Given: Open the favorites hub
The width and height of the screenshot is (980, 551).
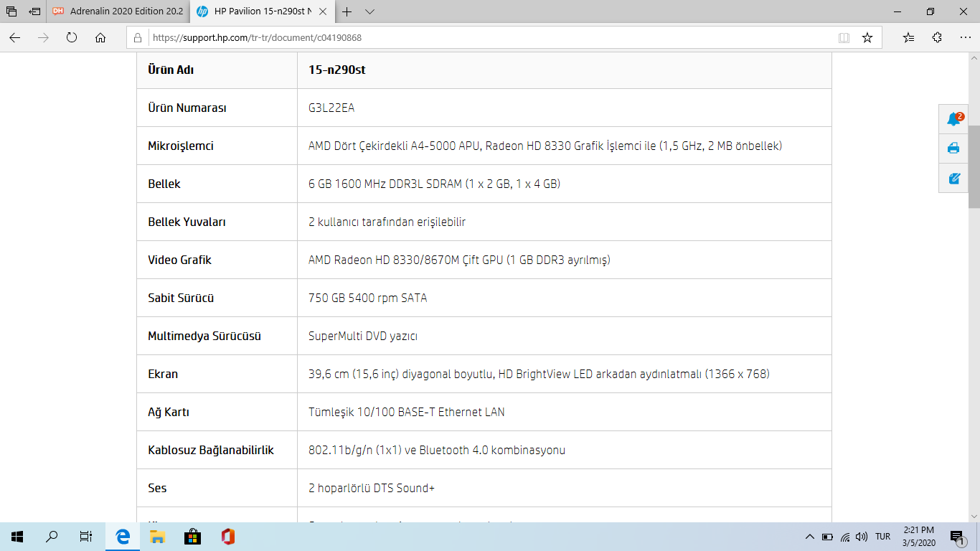Looking at the screenshot, I should coord(908,38).
